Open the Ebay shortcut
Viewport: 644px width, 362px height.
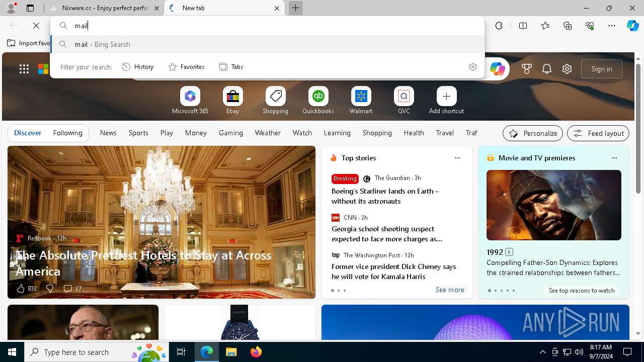click(232, 101)
